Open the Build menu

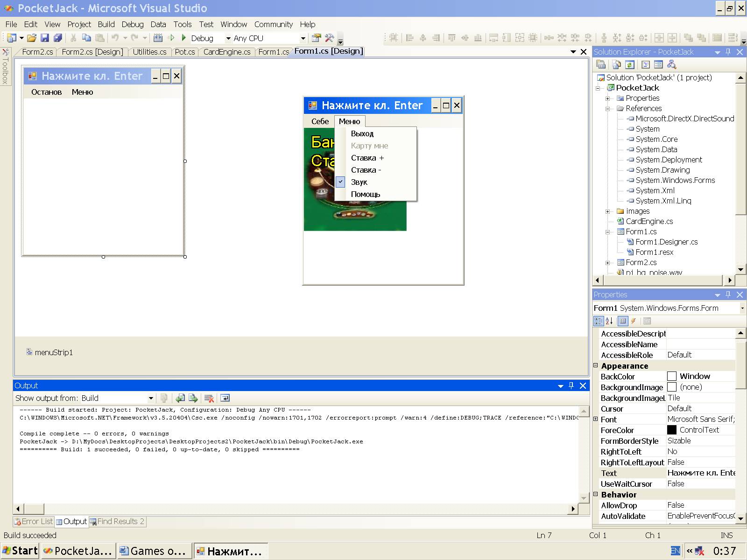pos(106,24)
